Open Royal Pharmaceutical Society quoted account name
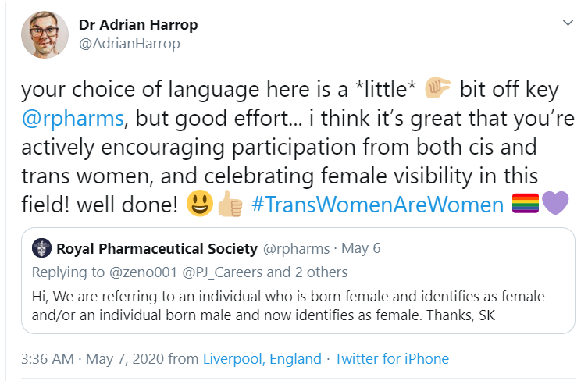This screenshot has height=381, width=588. click(x=157, y=248)
